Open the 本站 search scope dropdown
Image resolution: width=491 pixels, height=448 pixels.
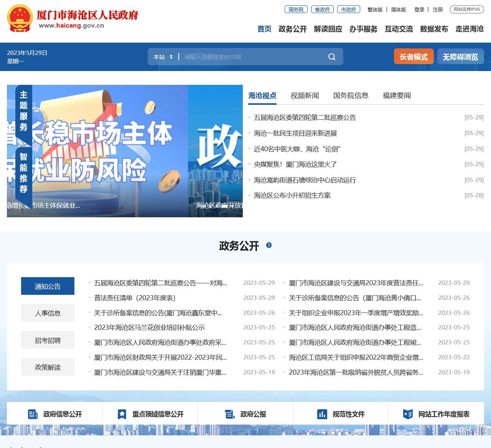[162, 56]
